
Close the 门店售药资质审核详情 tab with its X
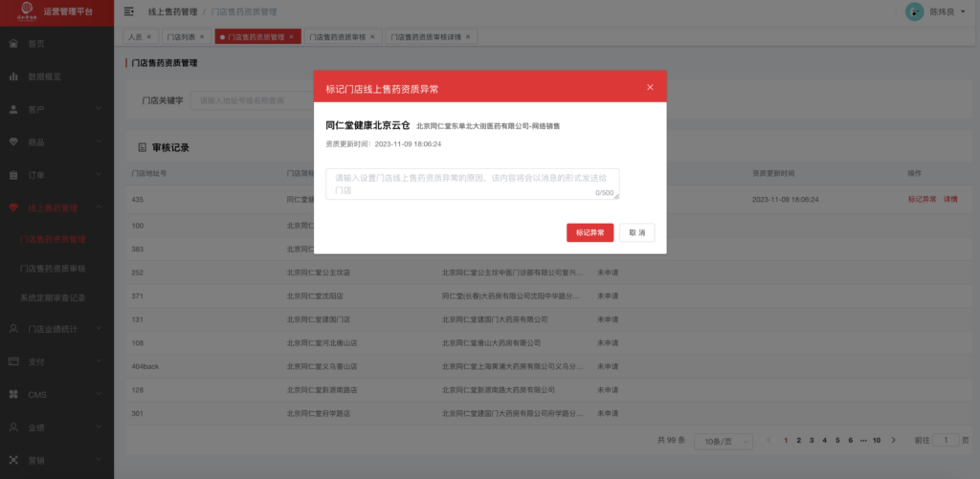coord(467,37)
